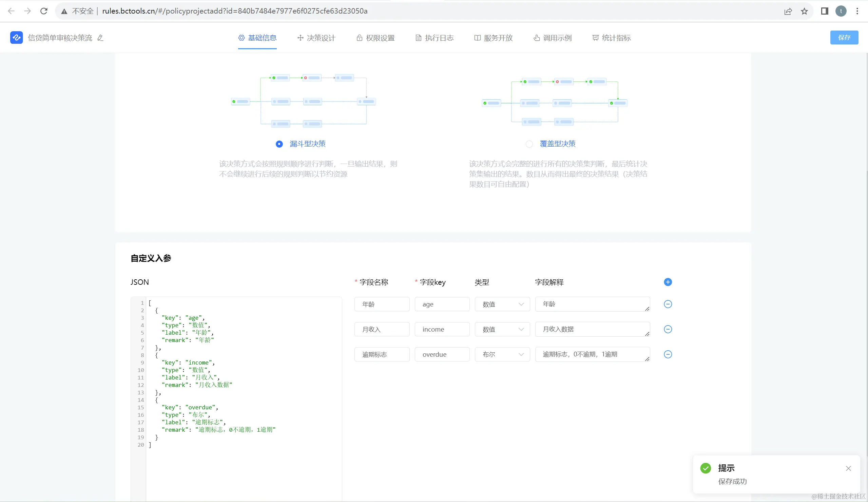Bookmark this page with the star icon

[x=804, y=11]
